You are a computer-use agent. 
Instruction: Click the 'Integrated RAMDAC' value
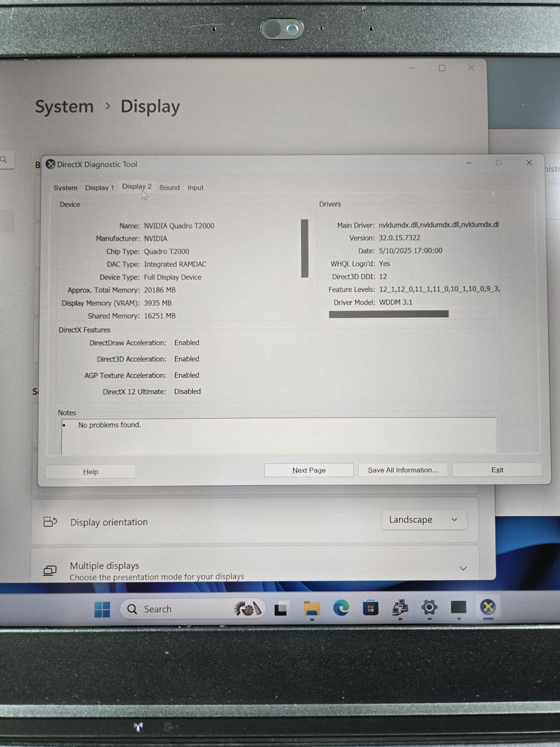(175, 264)
